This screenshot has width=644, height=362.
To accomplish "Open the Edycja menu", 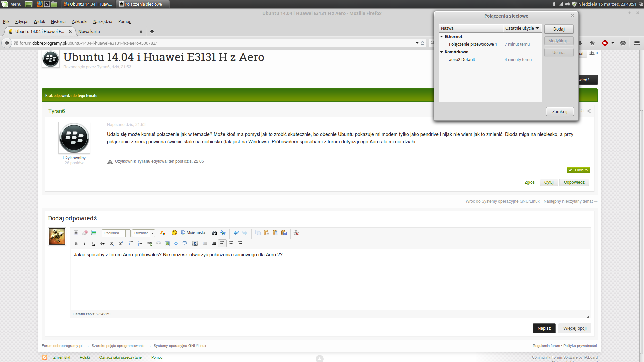I will click(21, 22).
